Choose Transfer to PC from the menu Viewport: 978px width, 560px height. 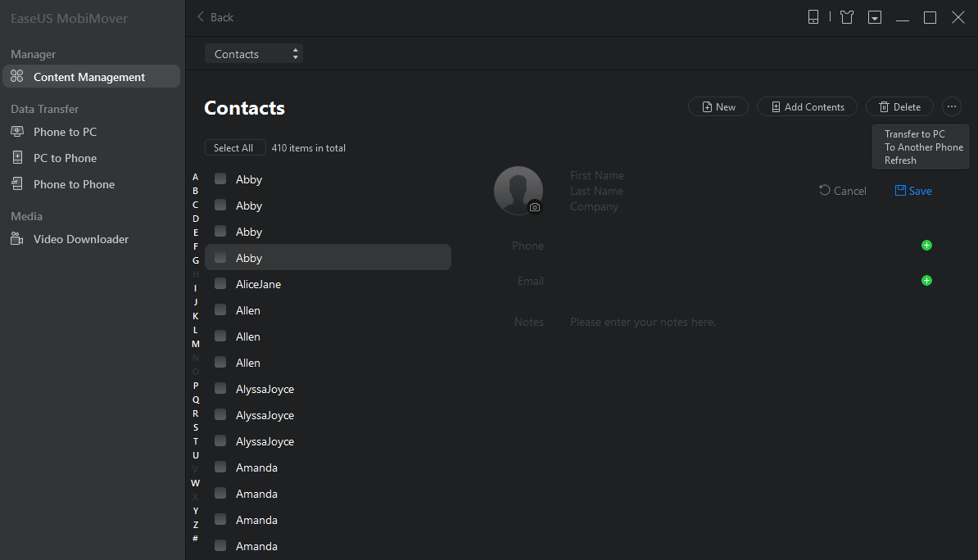pyautogui.click(x=914, y=134)
